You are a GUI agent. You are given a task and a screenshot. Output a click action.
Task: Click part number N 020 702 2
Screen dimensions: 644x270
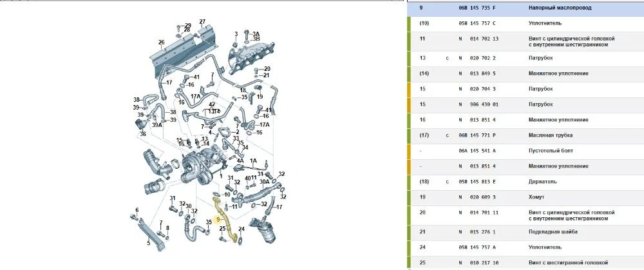tap(477, 59)
